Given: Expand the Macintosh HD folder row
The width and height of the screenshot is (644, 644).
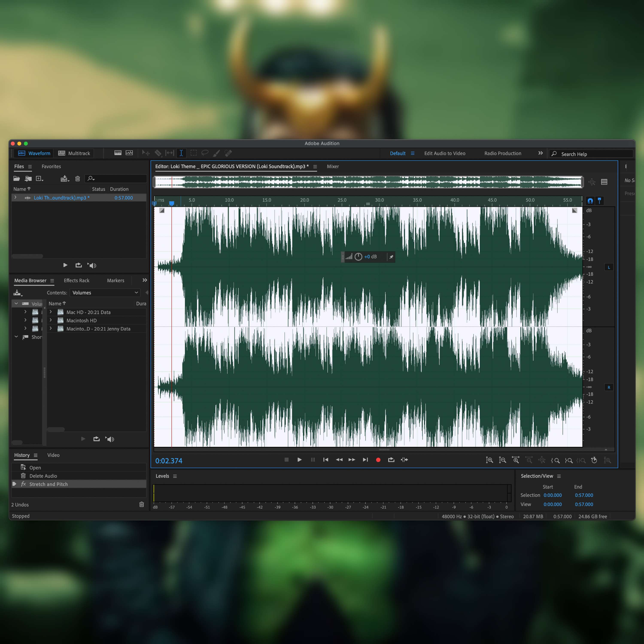Looking at the screenshot, I should (x=51, y=320).
